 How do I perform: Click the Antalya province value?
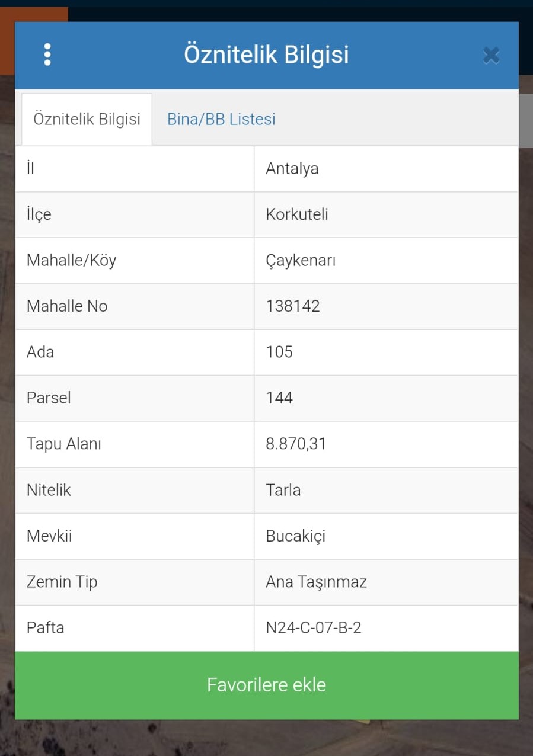[x=292, y=169]
